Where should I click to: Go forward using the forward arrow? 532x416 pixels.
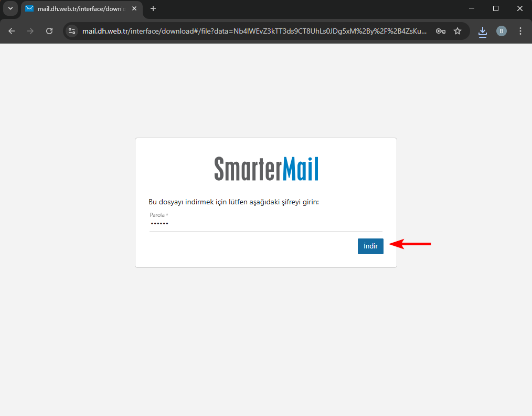[x=30, y=31]
